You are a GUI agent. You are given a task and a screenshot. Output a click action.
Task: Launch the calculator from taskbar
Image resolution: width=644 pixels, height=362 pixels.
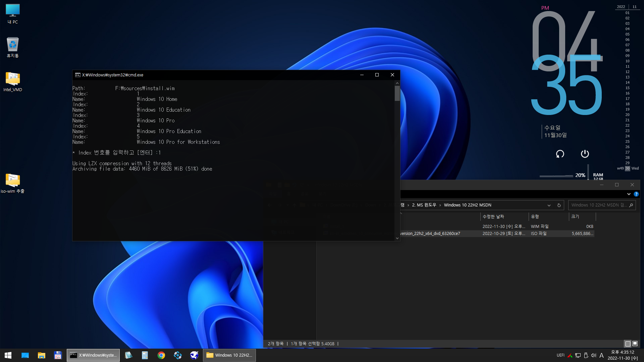pos(145,355)
